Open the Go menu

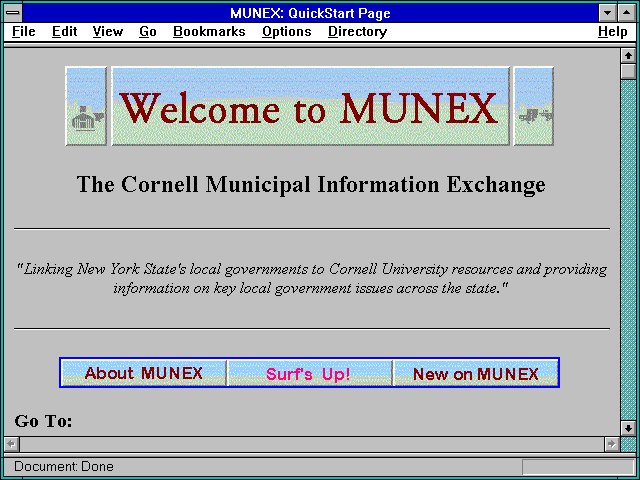click(147, 31)
